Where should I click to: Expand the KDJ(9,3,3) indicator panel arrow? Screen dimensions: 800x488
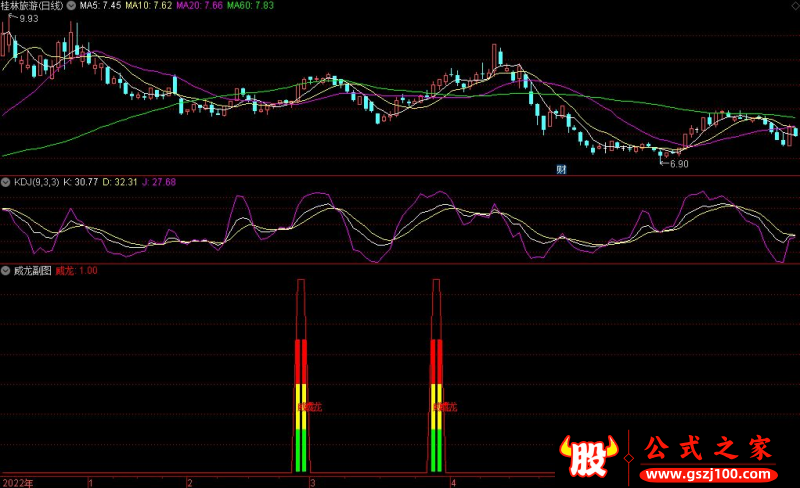coord(5,182)
